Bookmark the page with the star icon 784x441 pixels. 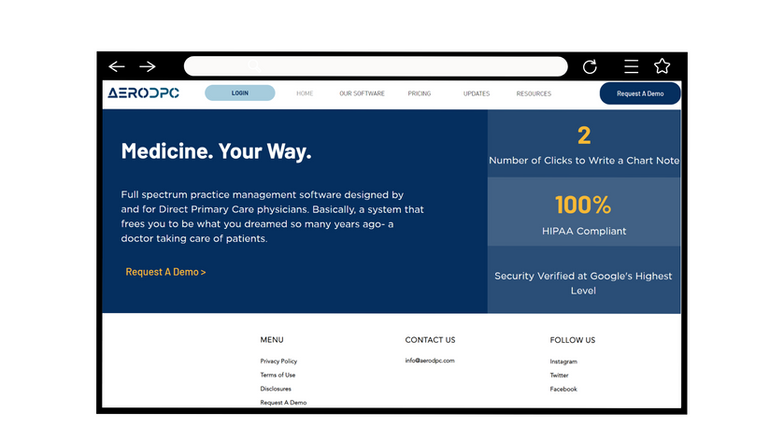point(662,66)
